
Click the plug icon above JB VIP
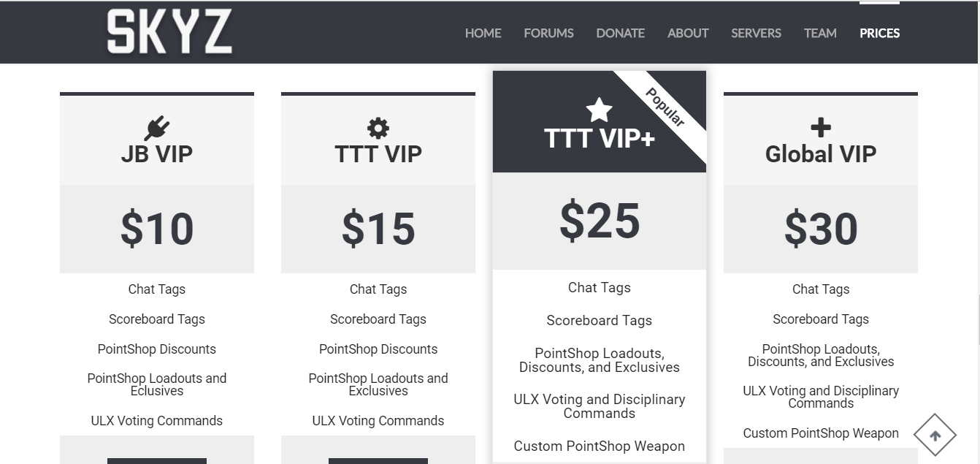click(157, 129)
